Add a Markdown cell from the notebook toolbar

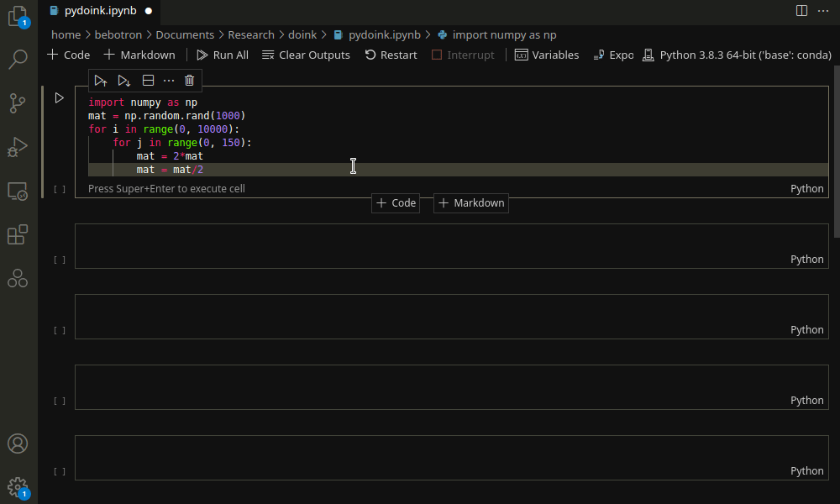coord(139,55)
